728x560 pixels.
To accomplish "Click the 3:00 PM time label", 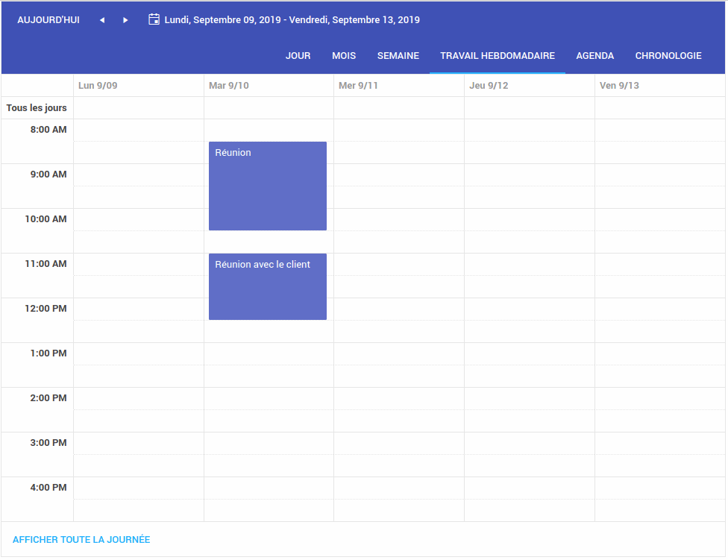I will pyautogui.click(x=48, y=443).
